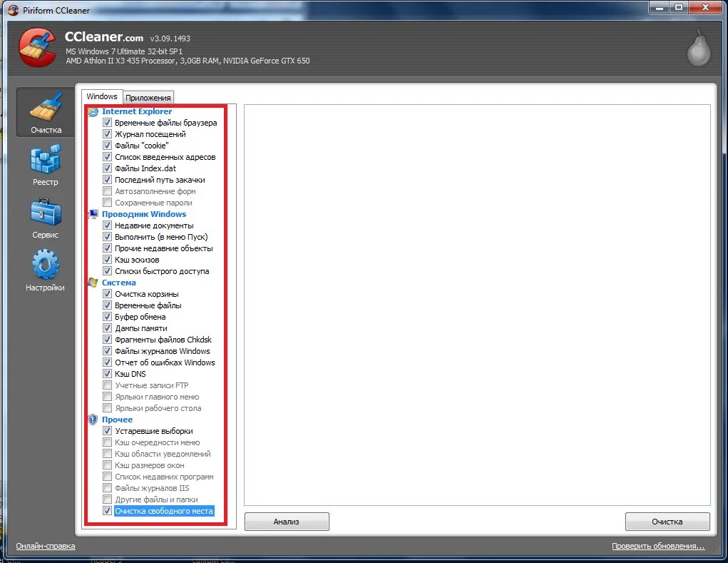Screen dimensions: 728x563
Task: Select the Internet Explorer group heading
Action: [136, 111]
